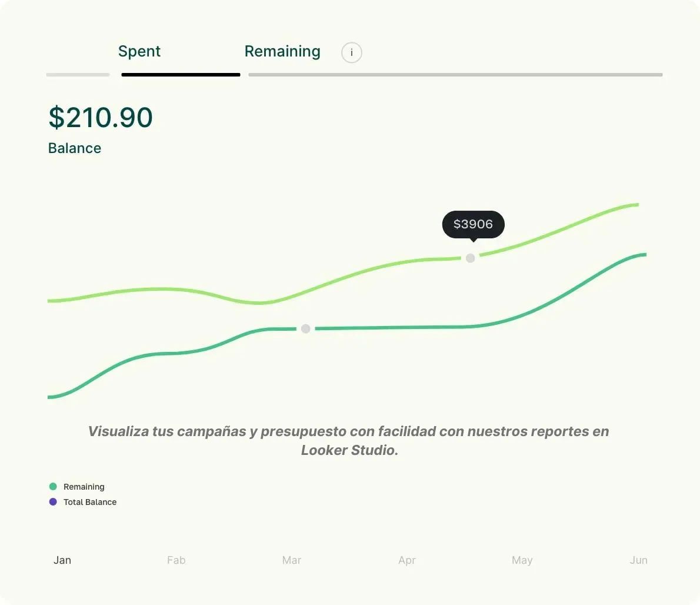
Task: Select the Mar label on the x-axis
Action: (292, 560)
